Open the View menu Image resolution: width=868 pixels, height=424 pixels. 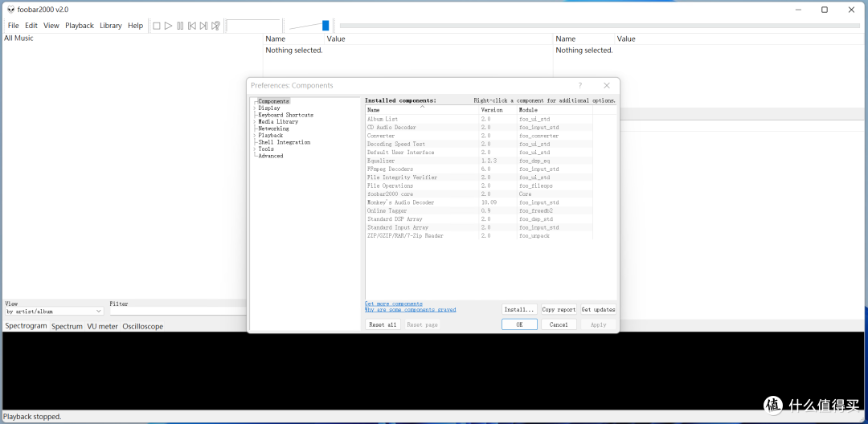[x=51, y=26]
